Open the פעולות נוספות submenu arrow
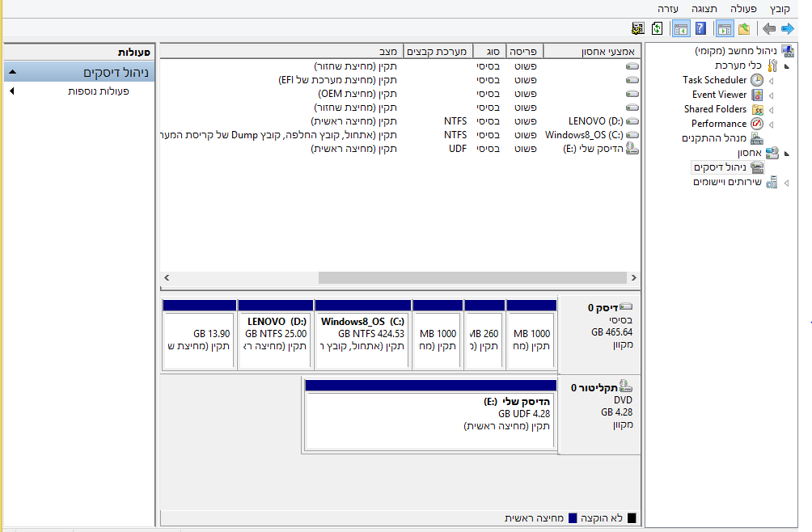Screen dimensions: 812x532 pos(12,91)
